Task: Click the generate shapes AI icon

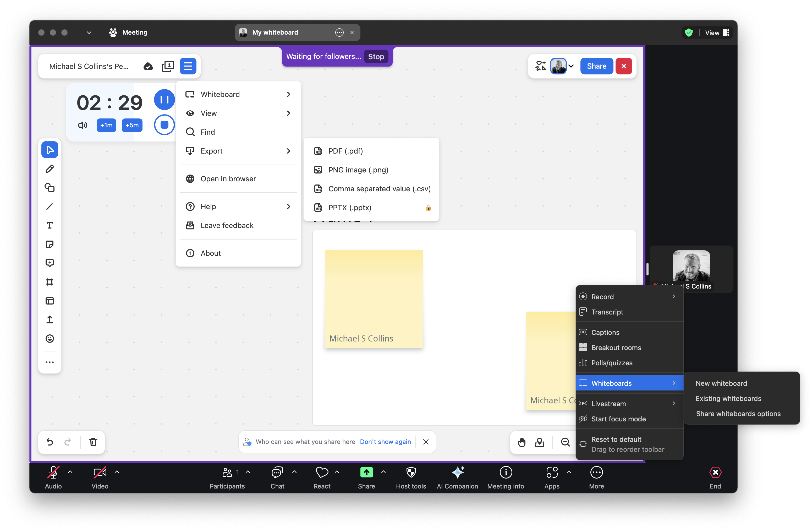Action: 541,66
